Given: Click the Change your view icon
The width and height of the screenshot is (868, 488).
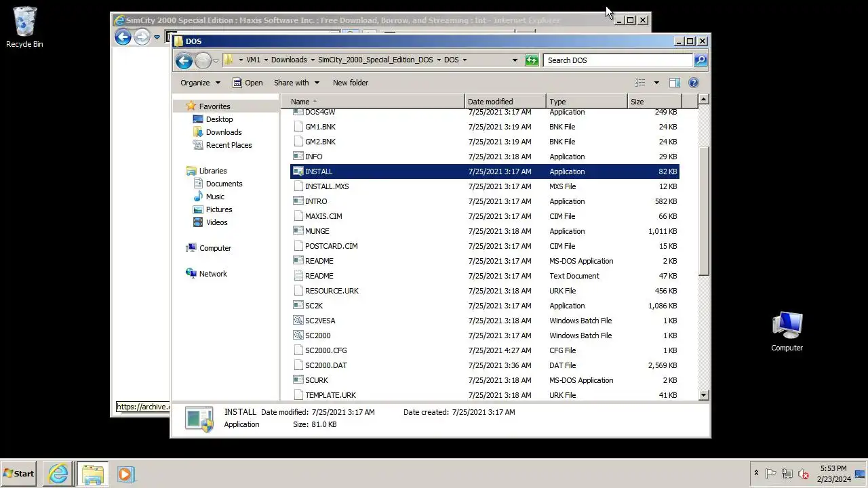Looking at the screenshot, I should tap(639, 83).
